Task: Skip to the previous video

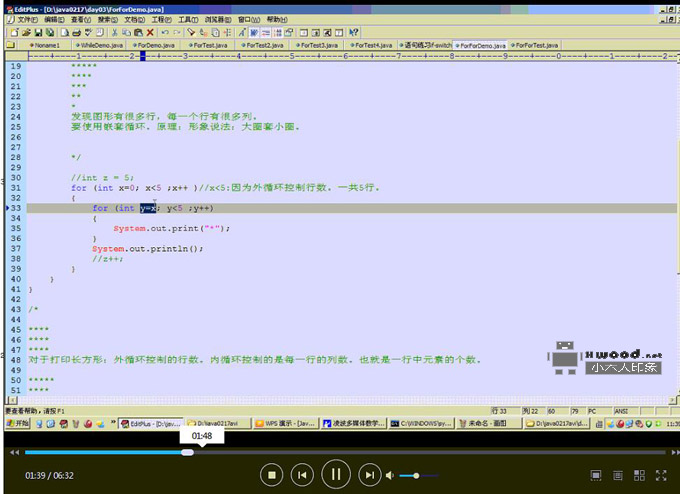Action: [x=302, y=475]
